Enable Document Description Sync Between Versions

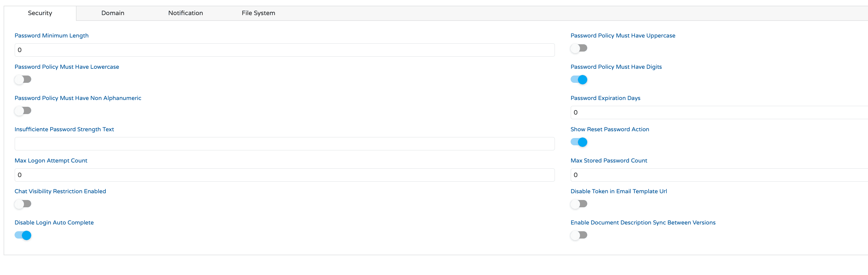tap(579, 235)
